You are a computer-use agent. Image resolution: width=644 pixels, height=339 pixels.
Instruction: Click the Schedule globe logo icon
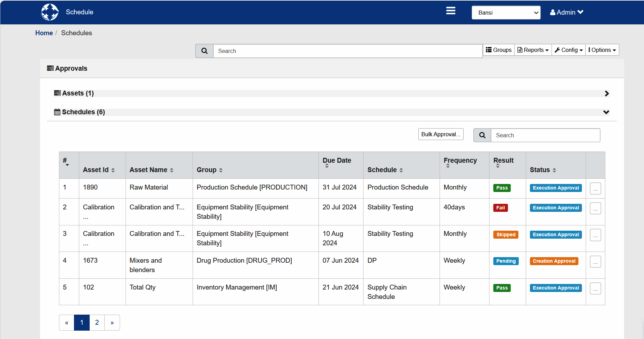(50, 12)
